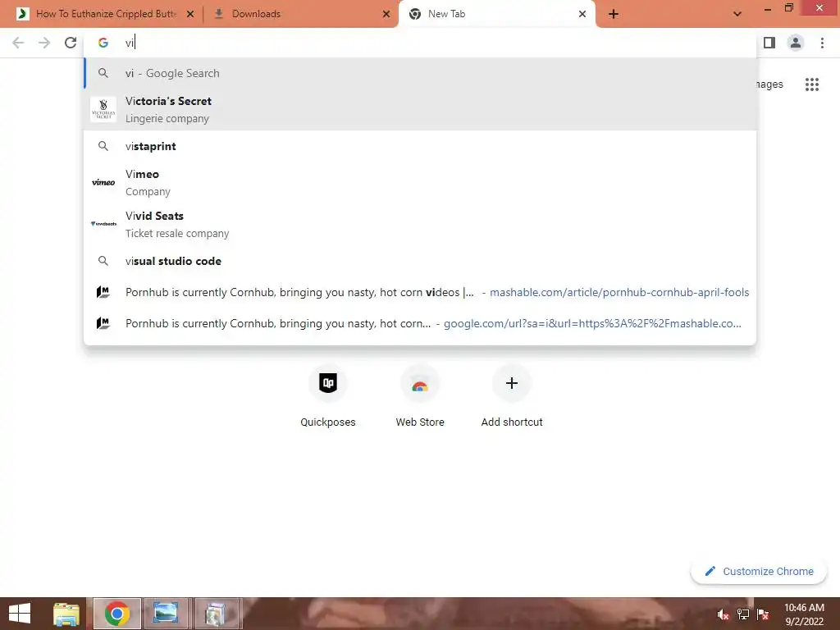The height and width of the screenshot is (630, 840).
Task: Click the network tray icon
Action: tap(743, 614)
